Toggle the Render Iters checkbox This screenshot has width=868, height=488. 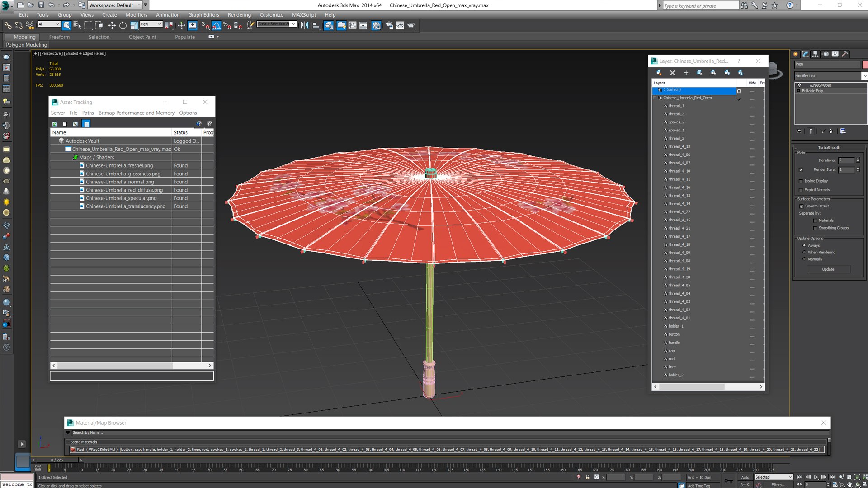point(801,170)
